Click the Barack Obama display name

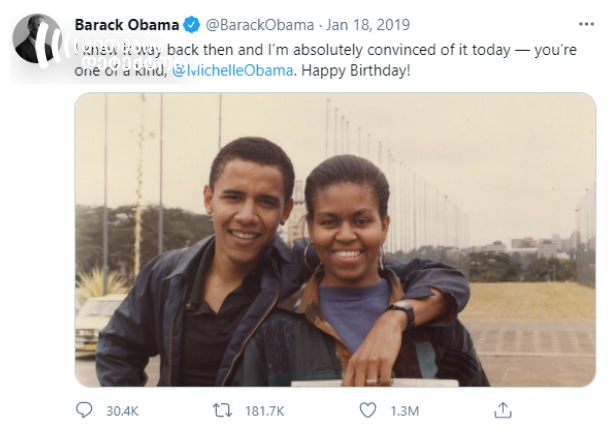(x=127, y=25)
